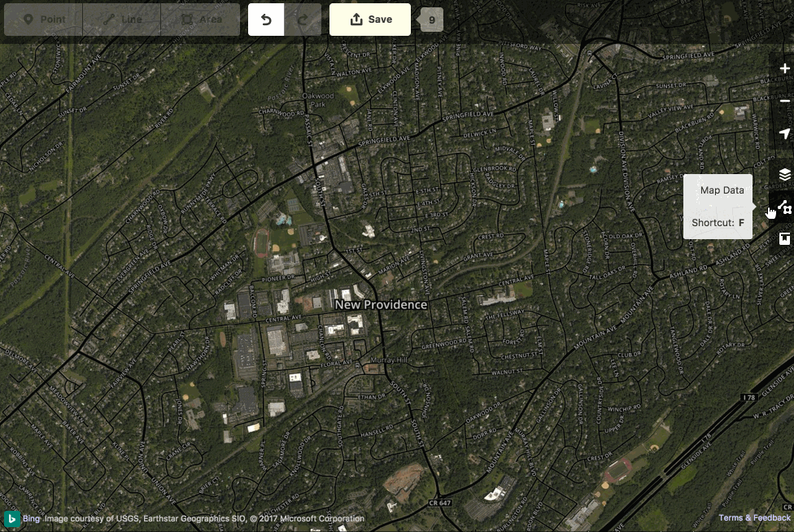
Task: Toggle the Line tool active state
Action: pos(122,19)
